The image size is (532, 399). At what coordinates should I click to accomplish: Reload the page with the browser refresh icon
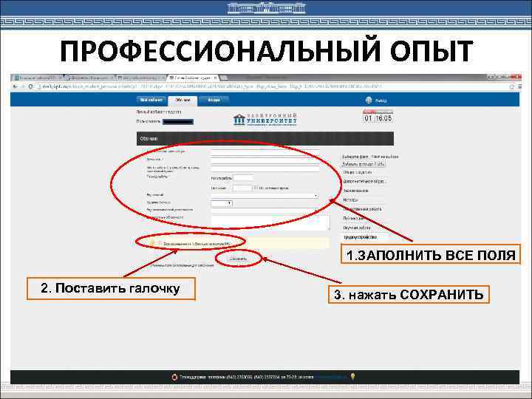(30, 87)
